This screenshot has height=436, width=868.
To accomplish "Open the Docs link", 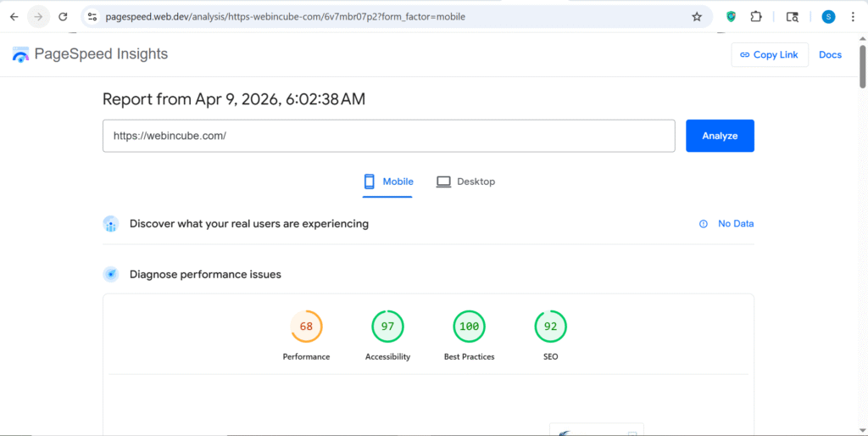I will (x=830, y=55).
